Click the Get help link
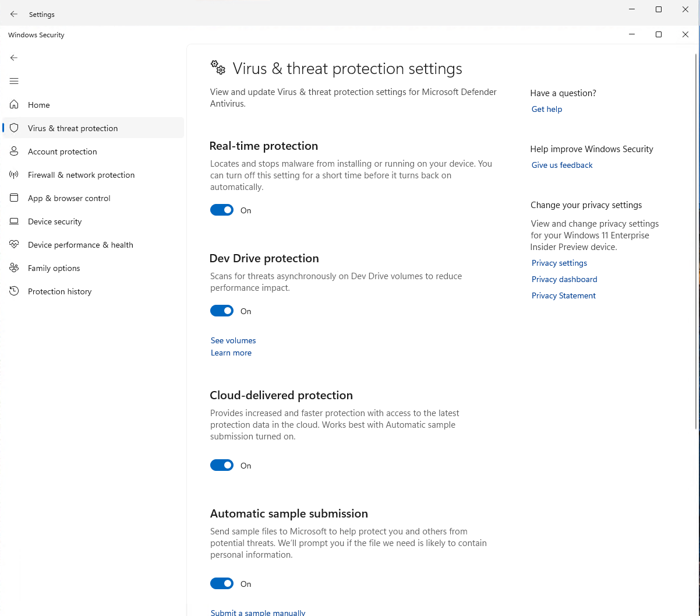This screenshot has width=700, height=616. 546,109
